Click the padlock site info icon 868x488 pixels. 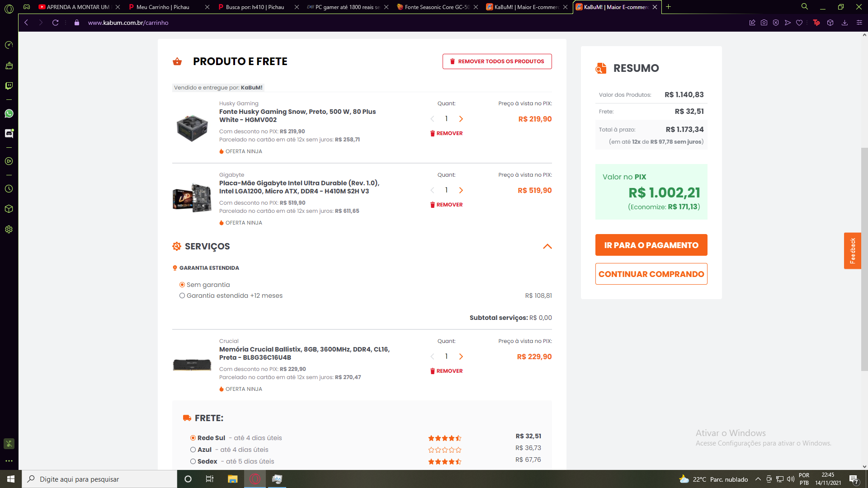pyautogui.click(x=77, y=23)
